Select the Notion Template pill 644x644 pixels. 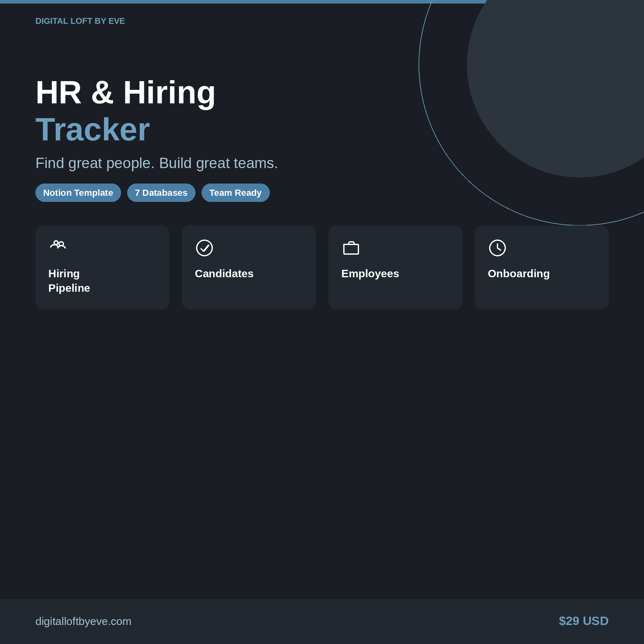click(78, 193)
